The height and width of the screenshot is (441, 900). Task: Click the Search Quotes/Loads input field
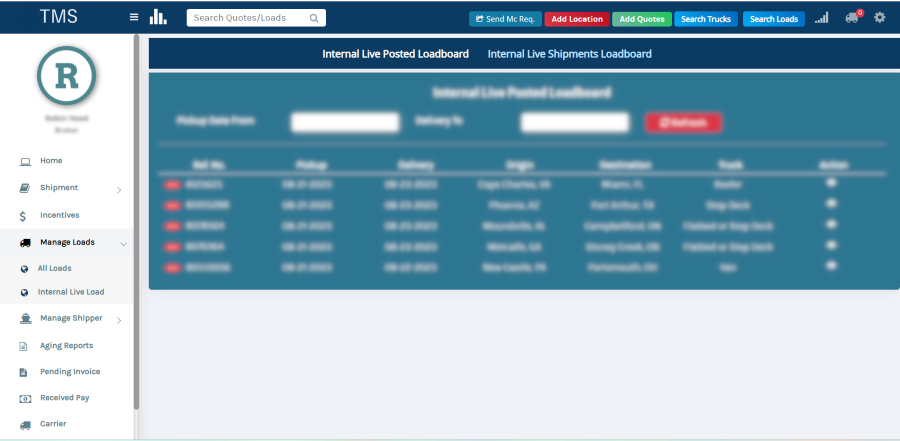248,18
